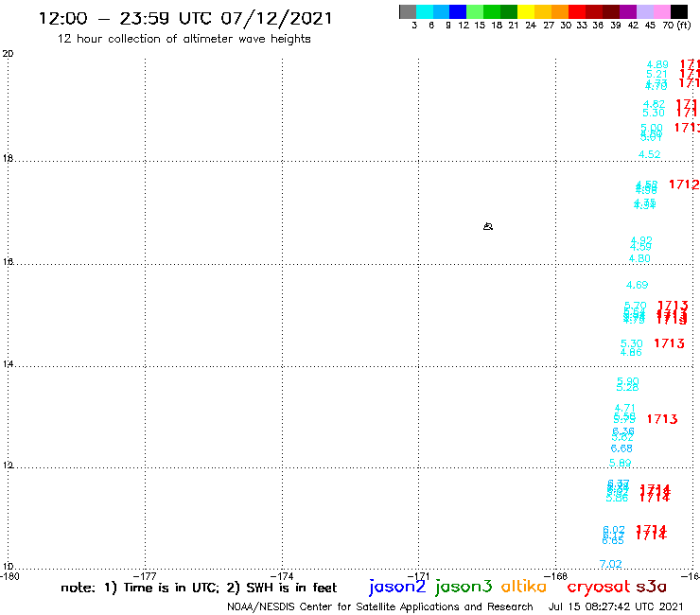Click the dark blue legend swatch above 12

[458, 11]
